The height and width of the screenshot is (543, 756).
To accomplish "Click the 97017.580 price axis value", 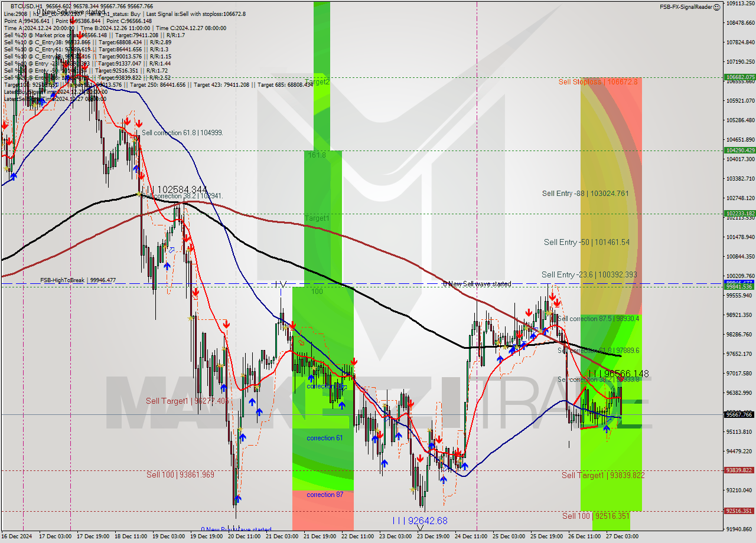I will tap(741, 373).
